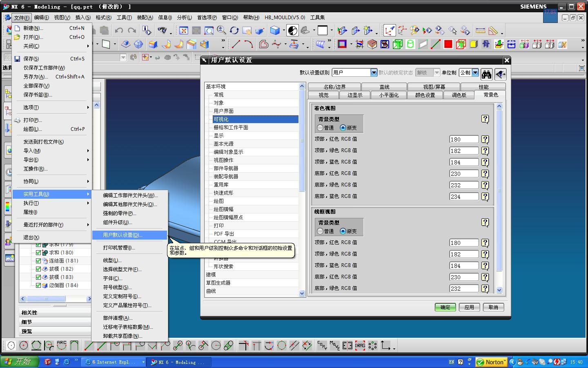Click the MOVE icon in bottom toolbar
The image size is (588, 368).
tap(335, 346)
